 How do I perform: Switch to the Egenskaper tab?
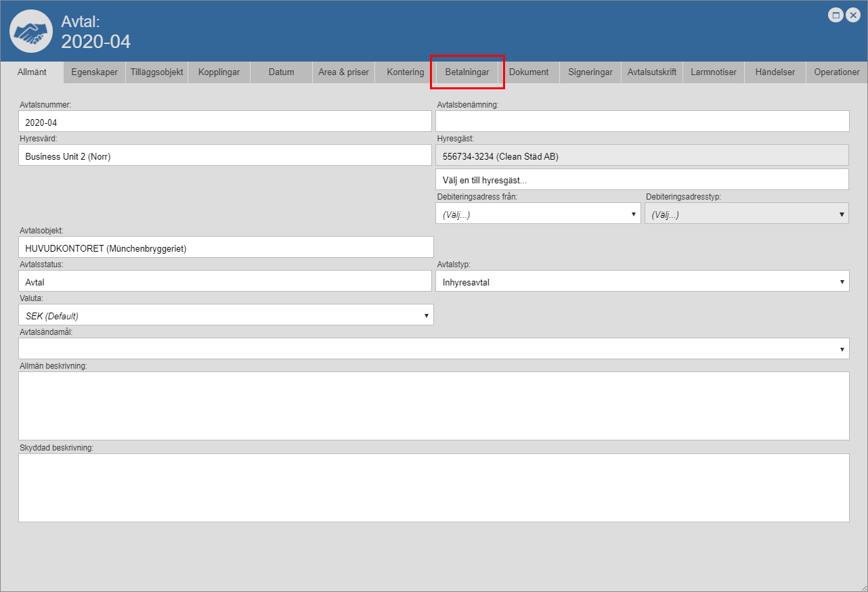click(94, 72)
